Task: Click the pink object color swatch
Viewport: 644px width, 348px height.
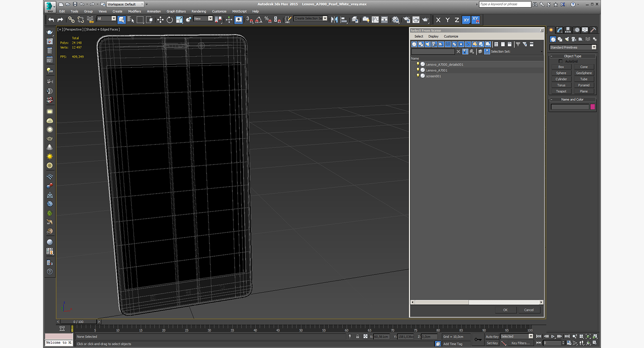Action: (593, 107)
